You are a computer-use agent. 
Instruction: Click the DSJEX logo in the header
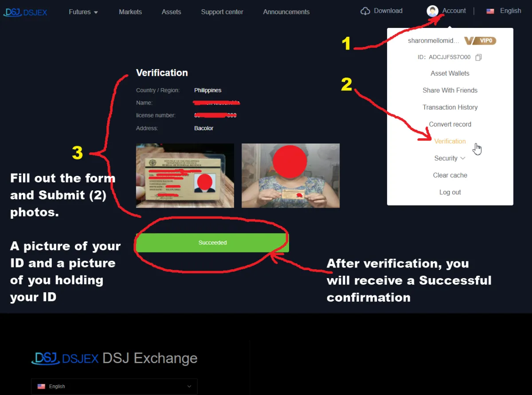[25, 12]
